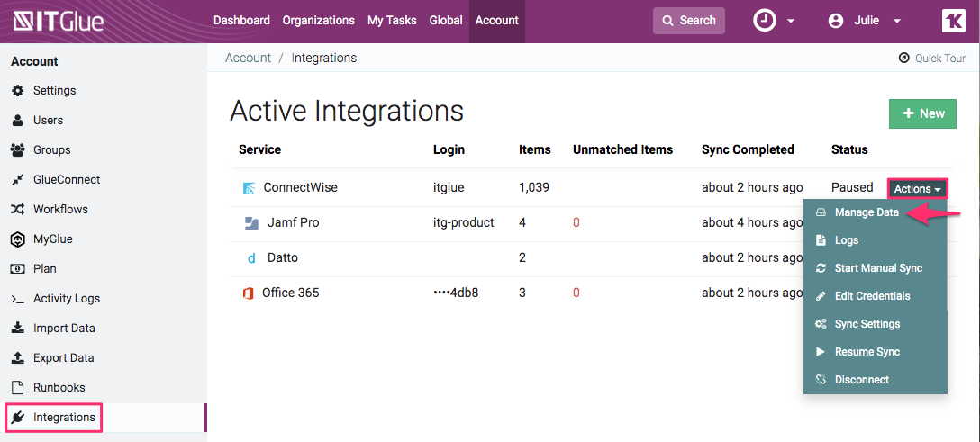The image size is (980, 442).
Task: Click the Import Data download icon
Action: [x=18, y=329]
